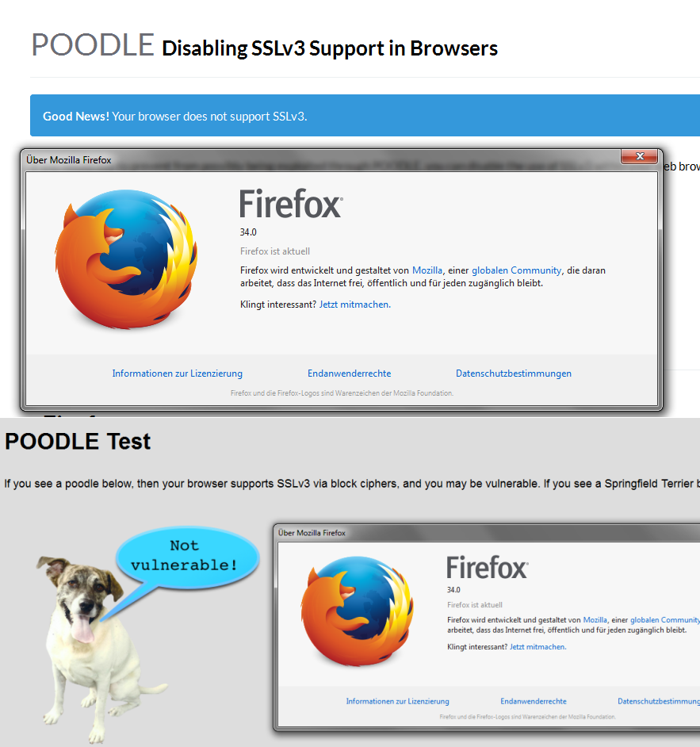Click 'Firefox ist aktuell' in upper dialog
The width and height of the screenshot is (700, 747).
[275, 251]
